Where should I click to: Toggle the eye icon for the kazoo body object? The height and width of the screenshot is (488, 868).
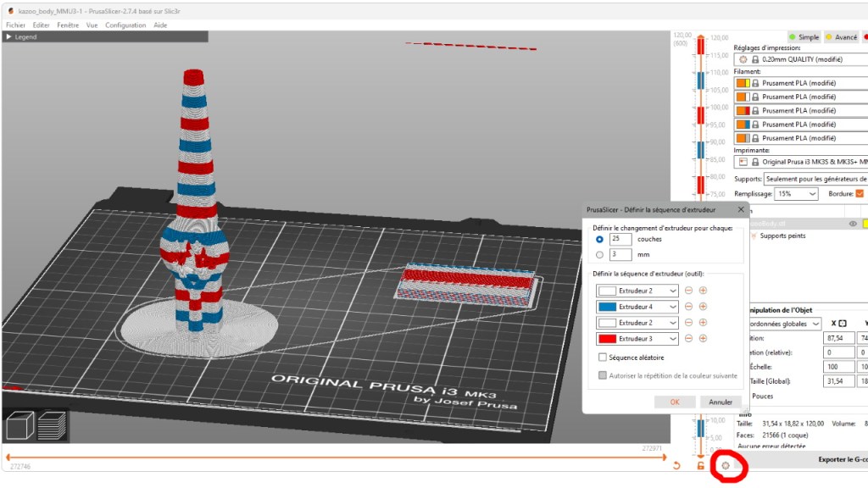pos(853,224)
